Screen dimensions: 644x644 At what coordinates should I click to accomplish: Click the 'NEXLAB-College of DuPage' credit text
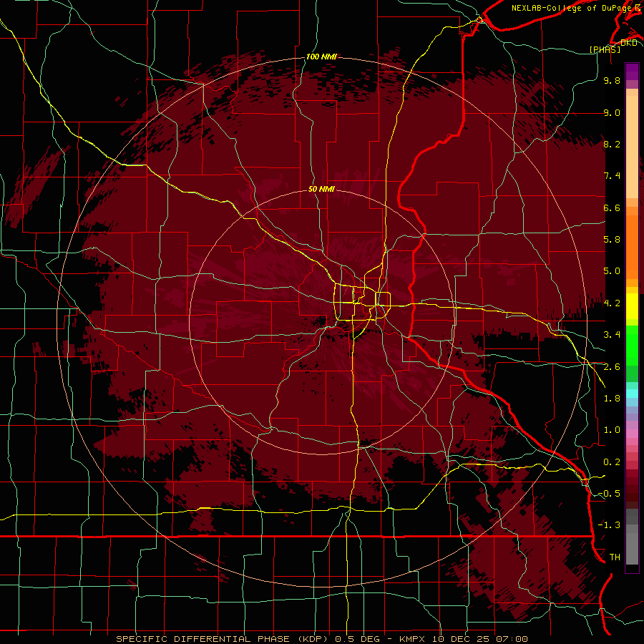pyautogui.click(x=571, y=8)
